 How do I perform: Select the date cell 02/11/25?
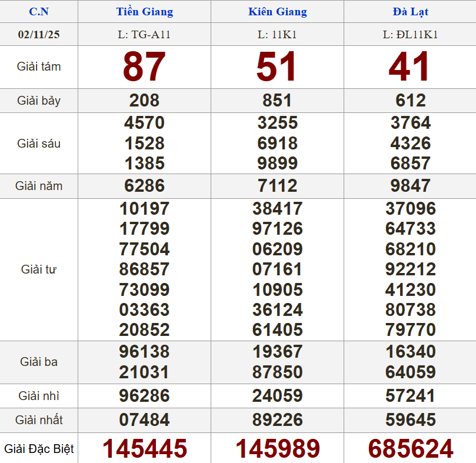pos(38,34)
